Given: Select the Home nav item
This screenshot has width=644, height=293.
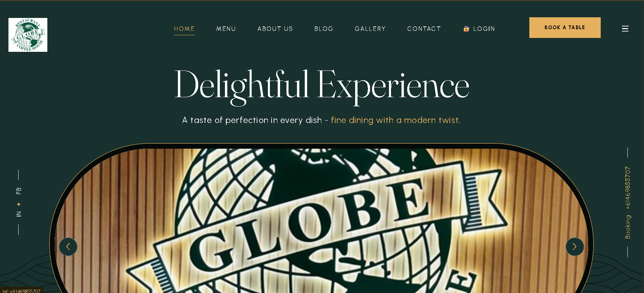Looking at the screenshot, I should (184, 29).
